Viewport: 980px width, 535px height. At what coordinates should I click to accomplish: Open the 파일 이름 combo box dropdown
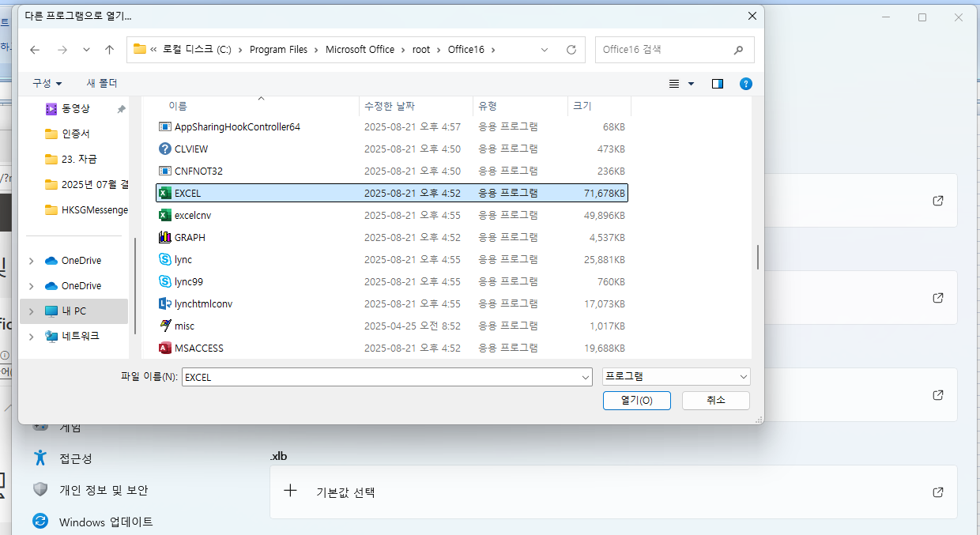pyautogui.click(x=585, y=378)
